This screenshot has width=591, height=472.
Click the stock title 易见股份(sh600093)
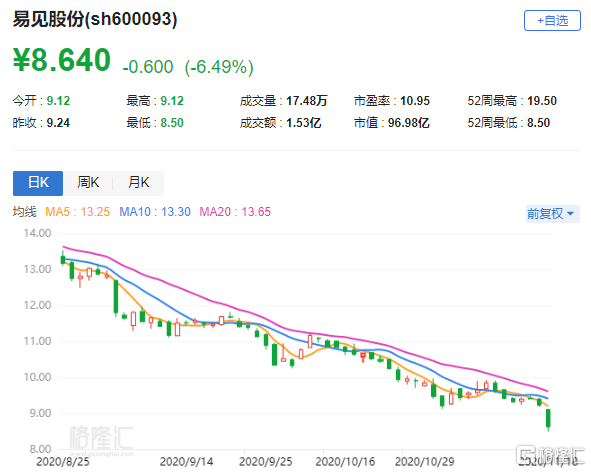point(95,19)
